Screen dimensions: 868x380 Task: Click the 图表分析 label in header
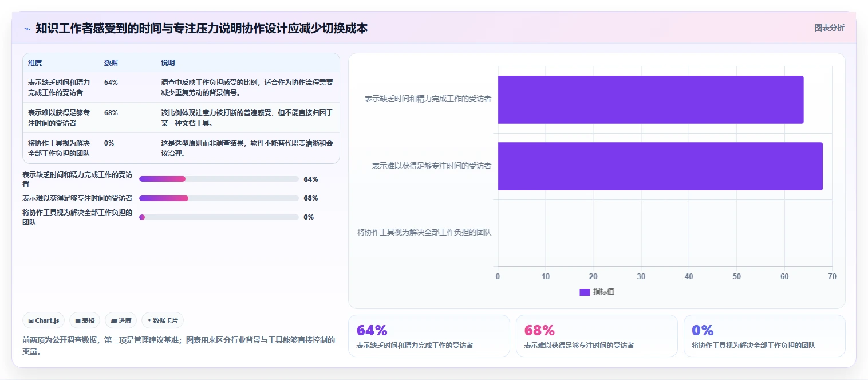(829, 28)
